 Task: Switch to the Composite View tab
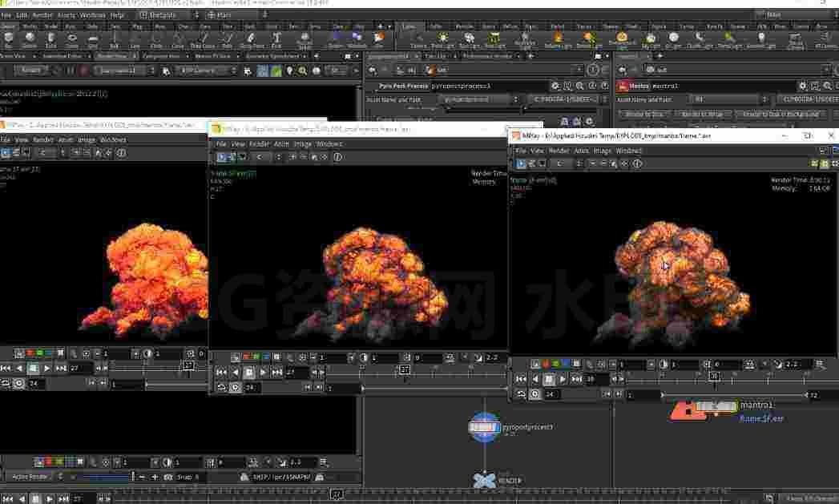pyautogui.click(x=163, y=55)
